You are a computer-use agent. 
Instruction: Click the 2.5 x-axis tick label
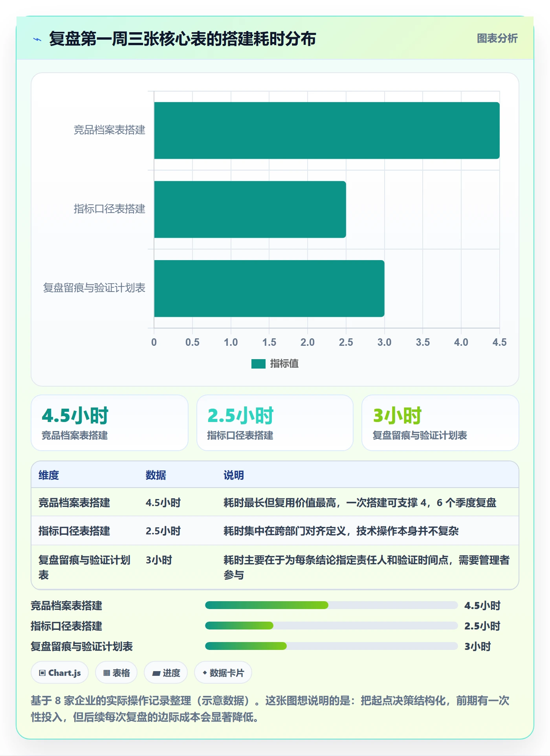click(346, 342)
